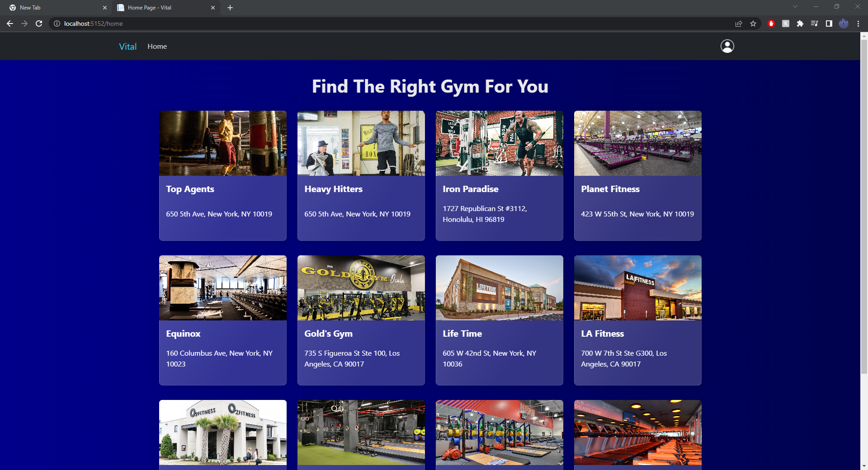Open the side panel icon
Screen dimensions: 868x470
pyautogui.click(x=829, y=23)
